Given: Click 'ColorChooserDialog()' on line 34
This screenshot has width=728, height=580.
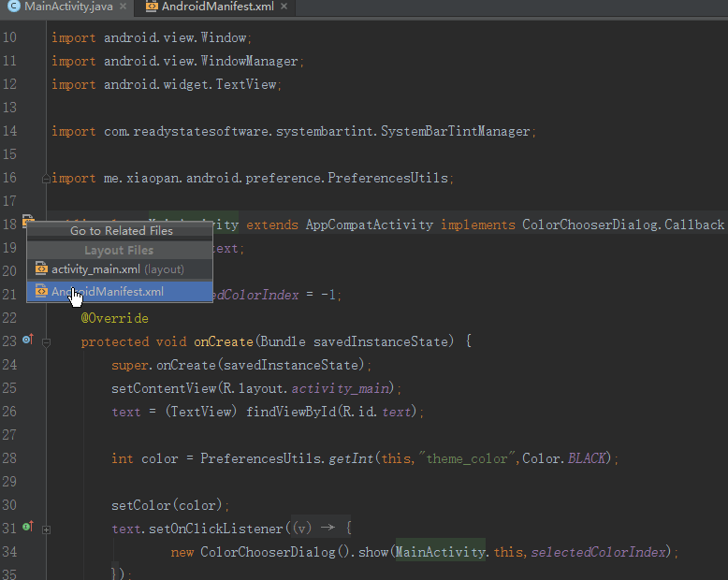Looking at the screenshot, I should click(274, 552).
